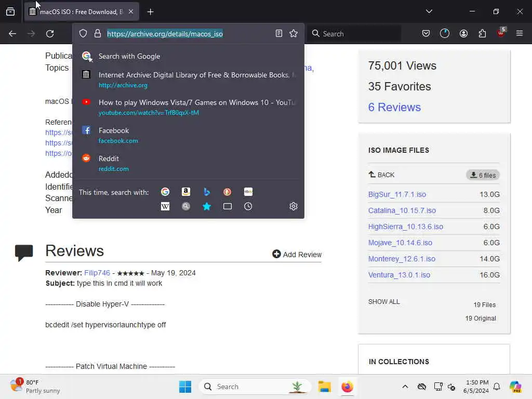Search this time with Bing

[x=207, y=192]
